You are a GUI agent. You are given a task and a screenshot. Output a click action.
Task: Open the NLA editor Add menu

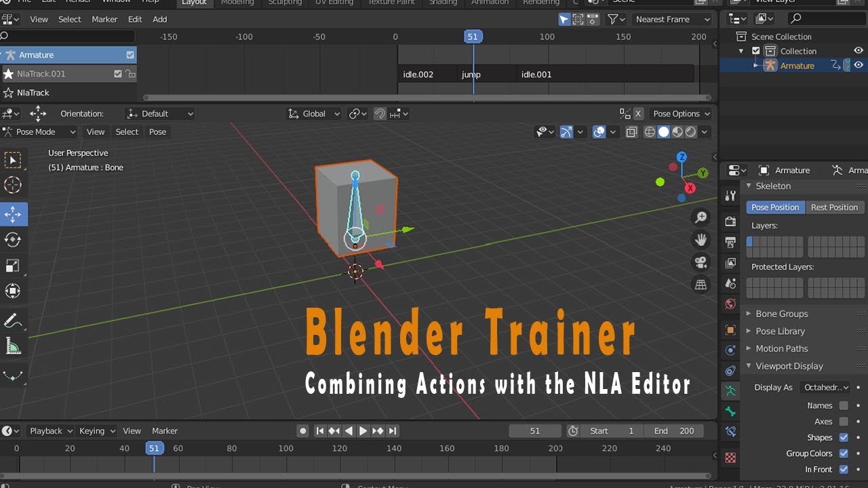[160, 20]
